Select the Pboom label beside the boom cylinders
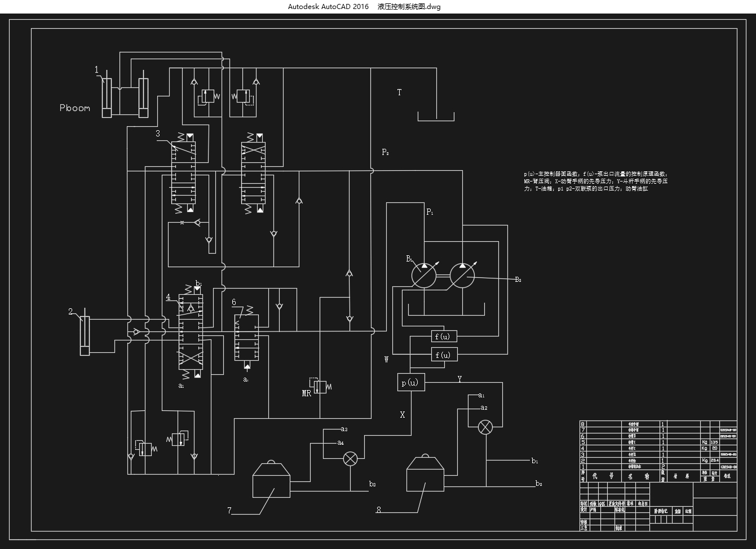This screenshot has width=756, height=549. coord(75,108)
